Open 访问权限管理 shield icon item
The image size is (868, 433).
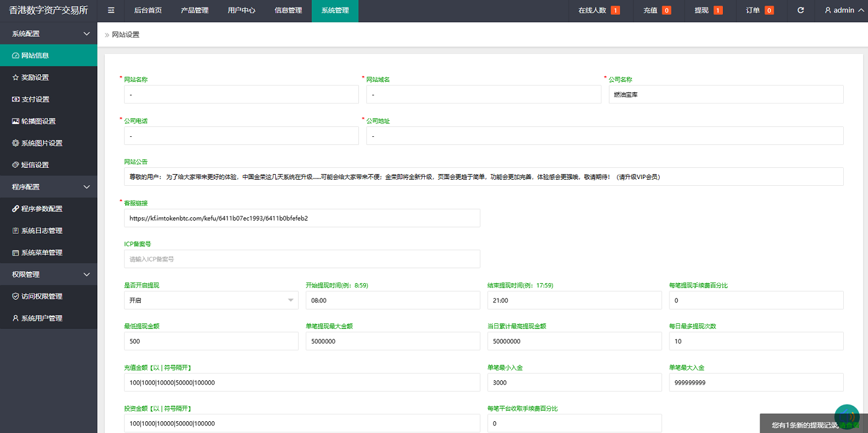pos(42,296)
